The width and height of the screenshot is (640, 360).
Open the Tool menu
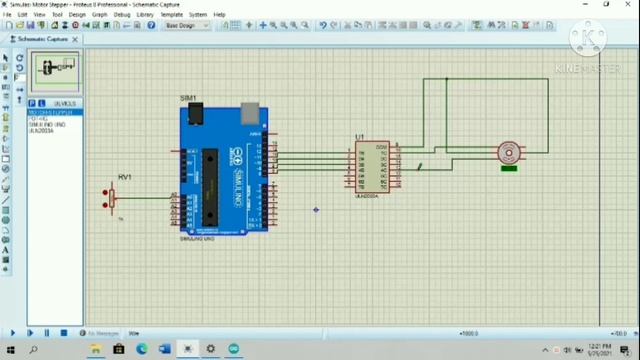(x=57, y=15)
